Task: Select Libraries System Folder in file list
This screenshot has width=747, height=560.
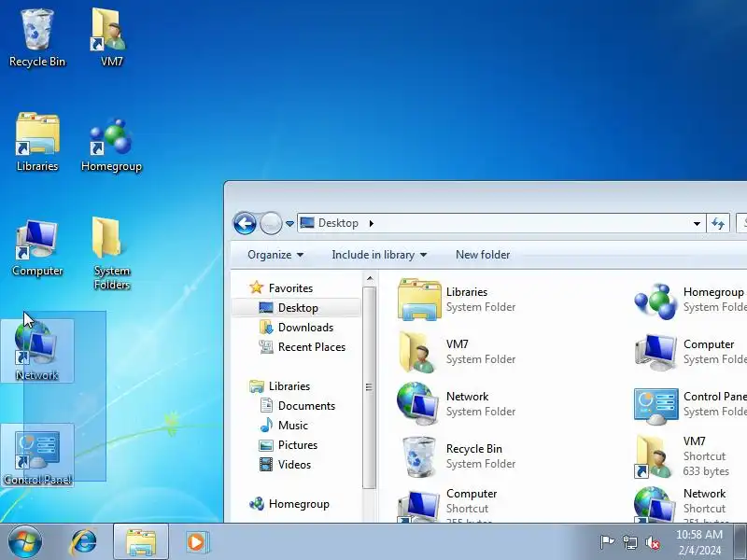Action: click(458, 300)
